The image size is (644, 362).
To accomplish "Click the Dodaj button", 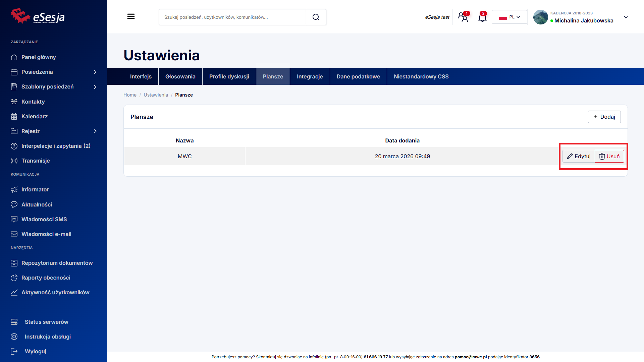I will point(604,117).
